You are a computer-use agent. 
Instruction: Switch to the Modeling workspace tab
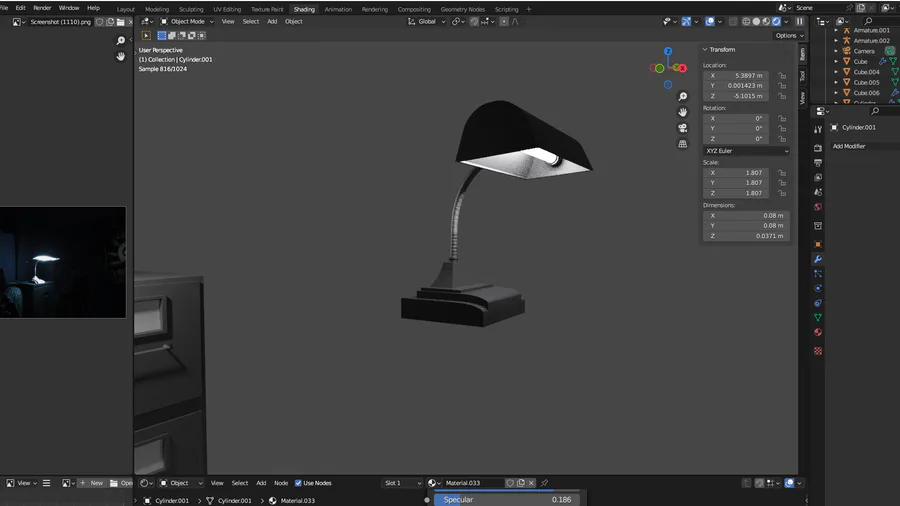[157, 9]
